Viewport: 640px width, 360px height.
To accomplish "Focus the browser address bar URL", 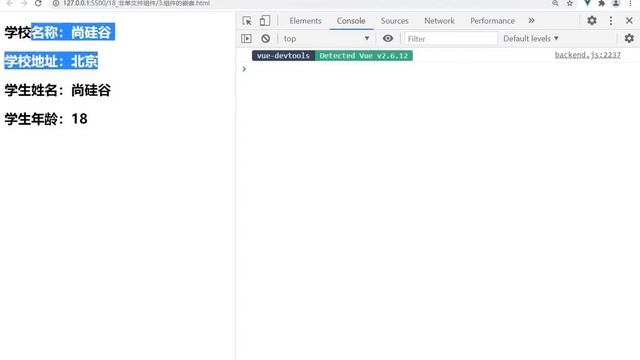I will (136, 3).
